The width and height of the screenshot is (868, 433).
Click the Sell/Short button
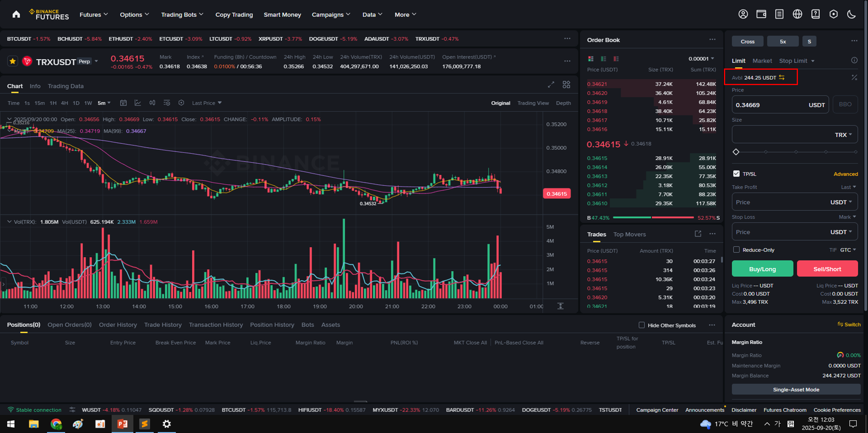pyautogui.click(x=827, y=269)
